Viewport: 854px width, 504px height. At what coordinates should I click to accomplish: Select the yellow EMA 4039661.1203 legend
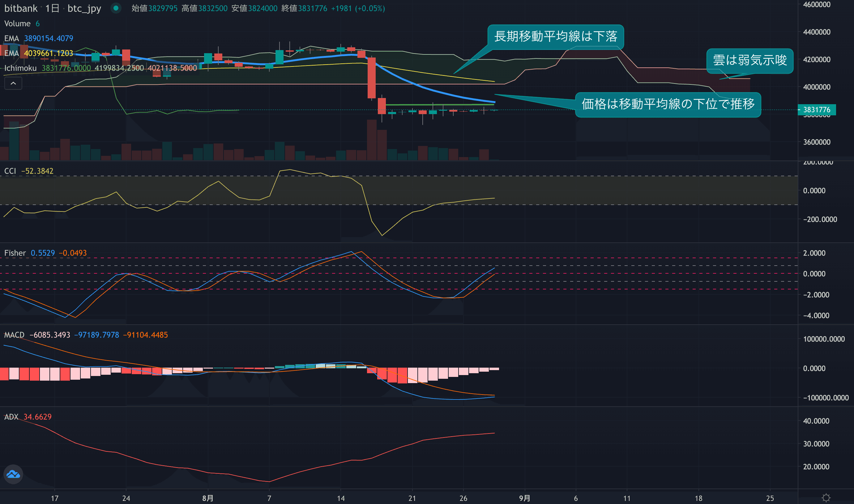pyautogui.click(x=11, y=53)
